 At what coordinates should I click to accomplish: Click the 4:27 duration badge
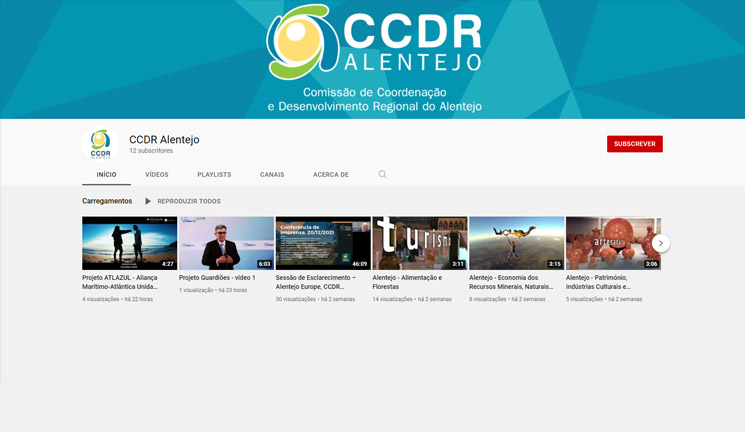[x=168, y=264]
